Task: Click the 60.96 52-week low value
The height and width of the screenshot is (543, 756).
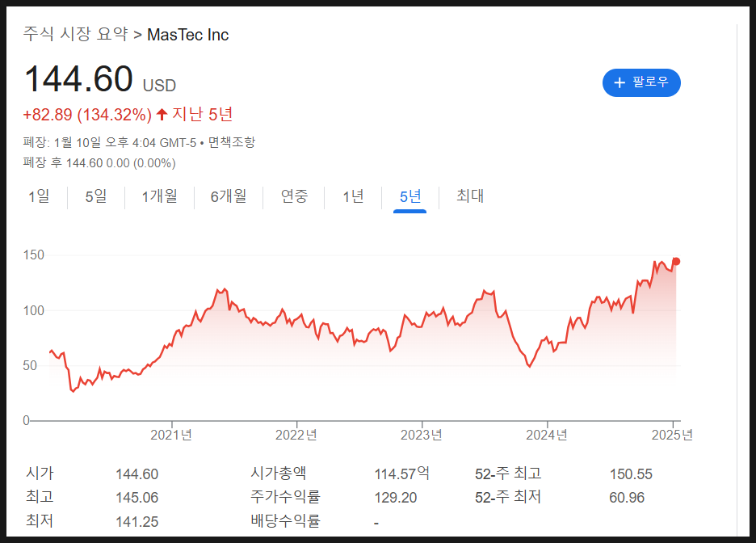Action: pos(627,498)
